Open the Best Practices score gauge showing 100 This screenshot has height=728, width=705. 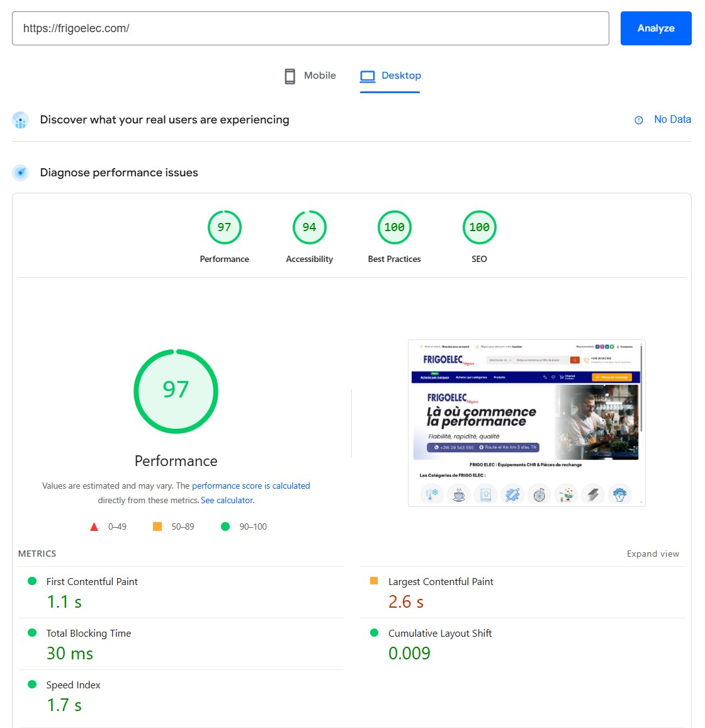394,227
